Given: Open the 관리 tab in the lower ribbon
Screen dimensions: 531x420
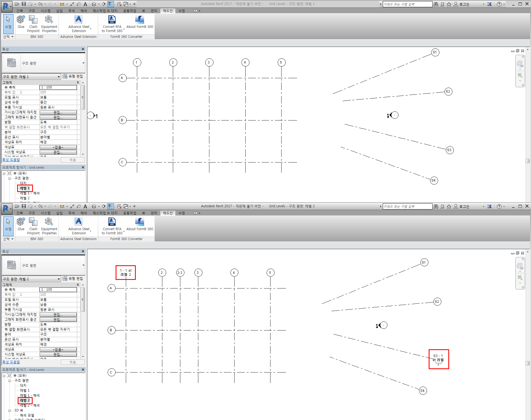Looking at the screenshot, I should coord(154,213).
